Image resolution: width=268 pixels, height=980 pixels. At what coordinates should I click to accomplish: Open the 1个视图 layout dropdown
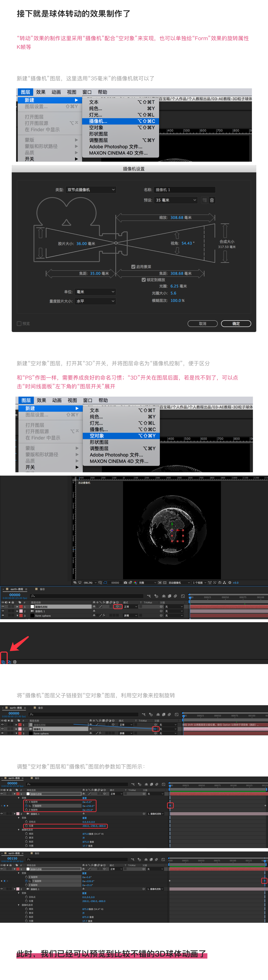click(199, 582)
